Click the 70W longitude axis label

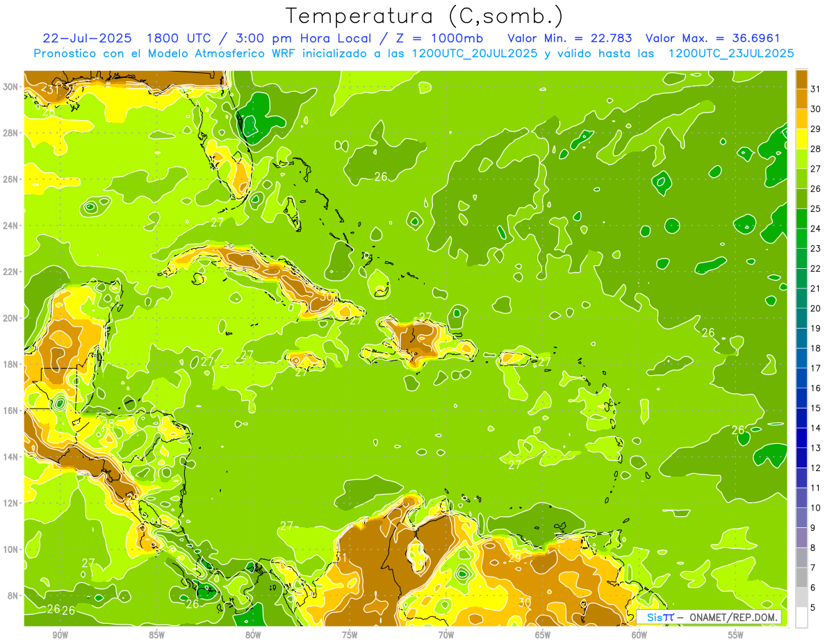click(x=446, y=635)
